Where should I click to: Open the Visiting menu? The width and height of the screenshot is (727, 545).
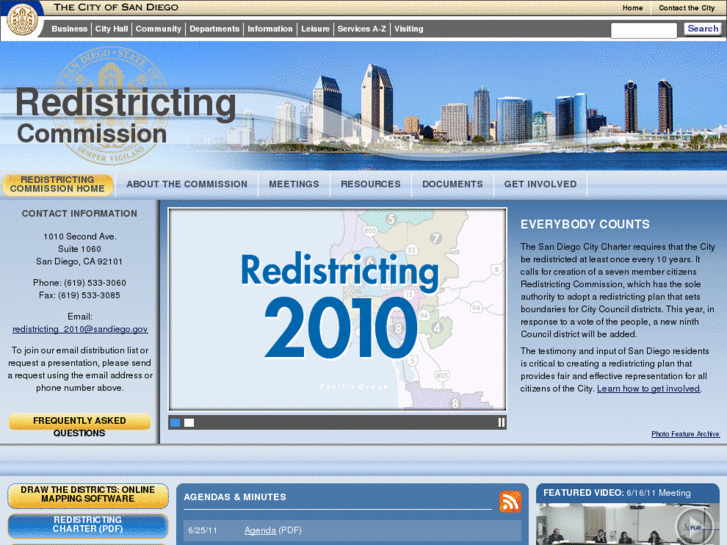click(408, 29)
